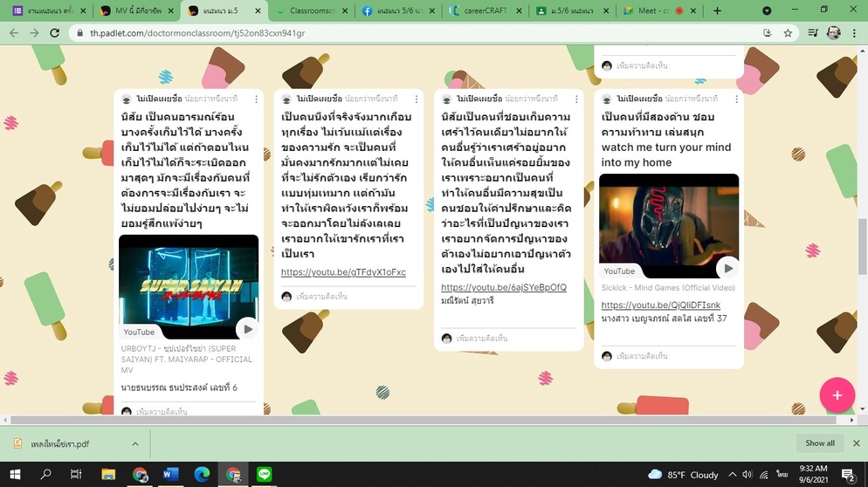Add comment on the SUPER SAIYAN post
This screenshot has width=868, height=487.
[x=162, y=411]
